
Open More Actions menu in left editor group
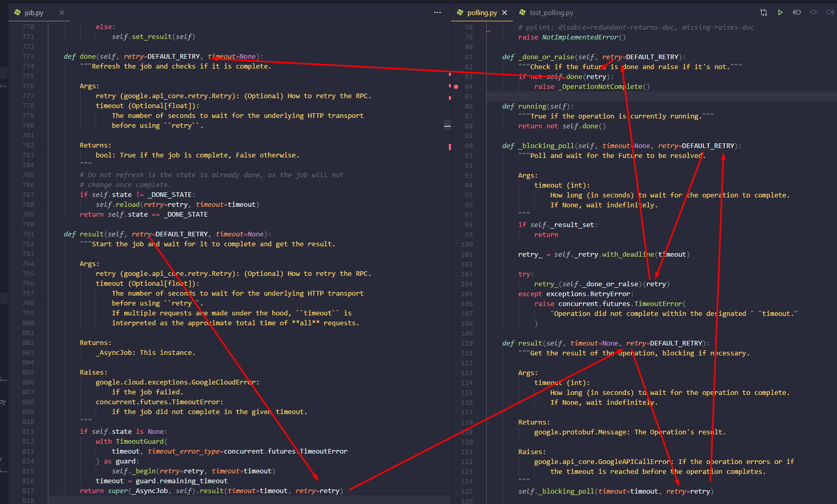tap(437, 12)
